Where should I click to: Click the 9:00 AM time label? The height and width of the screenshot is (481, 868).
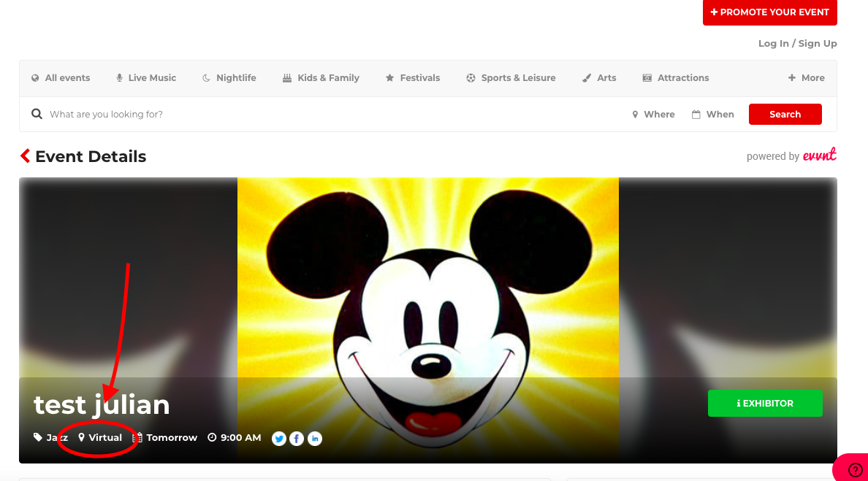[241, 437]
